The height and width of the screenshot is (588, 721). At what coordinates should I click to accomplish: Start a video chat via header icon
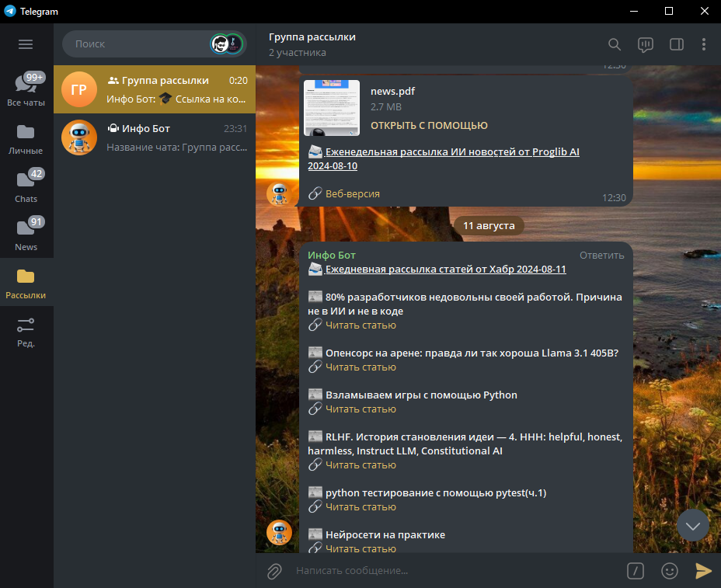645,44
